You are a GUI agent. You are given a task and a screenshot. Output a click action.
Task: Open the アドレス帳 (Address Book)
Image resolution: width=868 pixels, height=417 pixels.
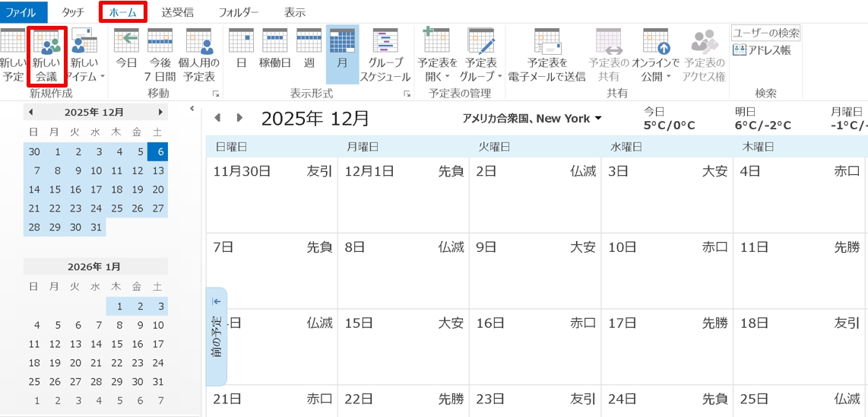pos(762,50)
